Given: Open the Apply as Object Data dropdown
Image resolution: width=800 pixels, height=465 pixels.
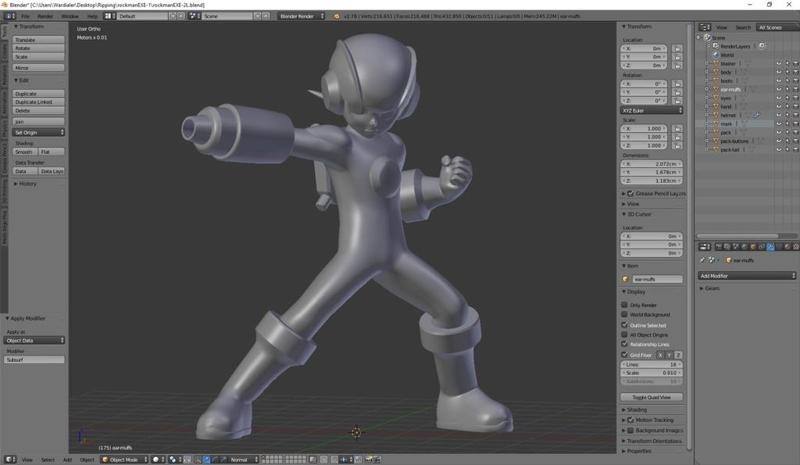Looking at the screenshot, I should (x=34, y=340).
